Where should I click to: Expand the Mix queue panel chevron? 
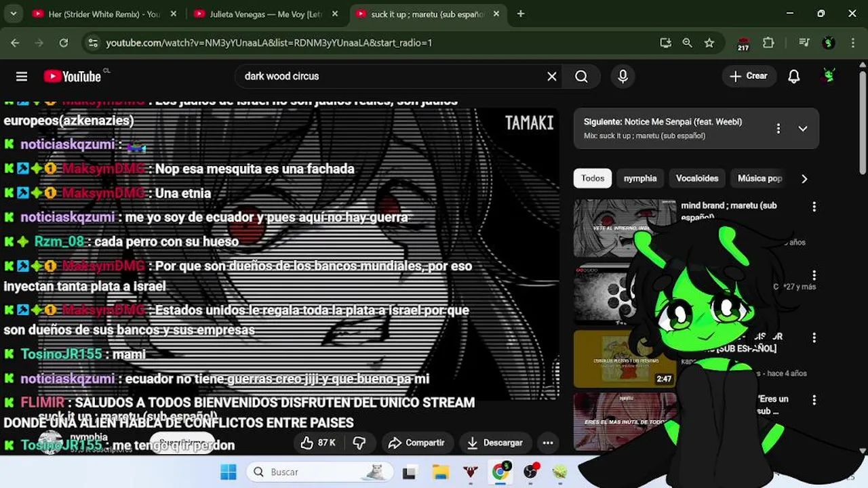803,128
